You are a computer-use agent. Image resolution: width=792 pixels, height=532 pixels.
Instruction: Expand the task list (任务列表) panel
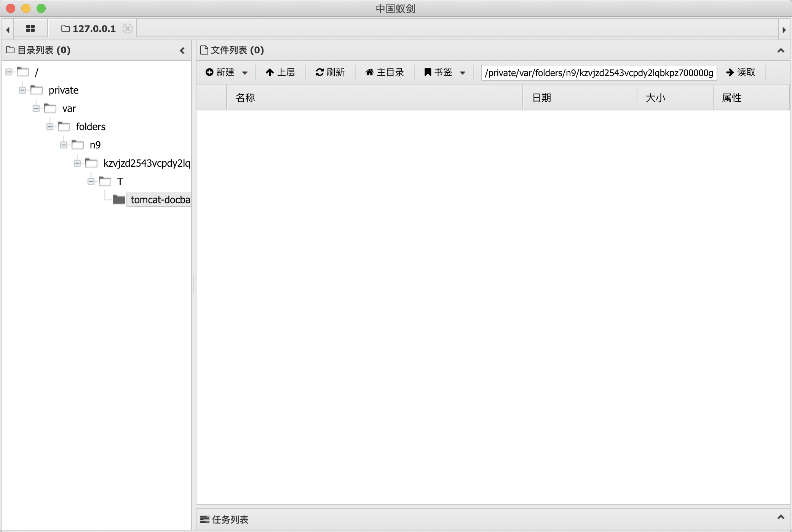781,517
